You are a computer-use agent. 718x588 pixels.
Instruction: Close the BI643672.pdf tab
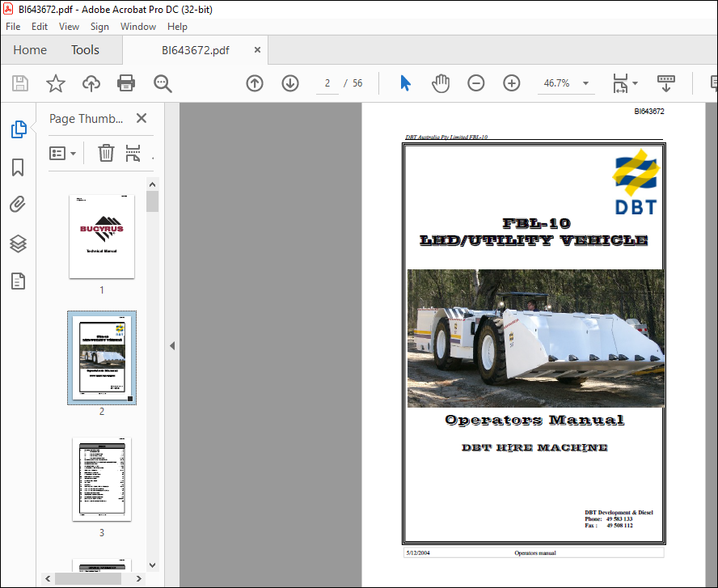pos(257,49)
